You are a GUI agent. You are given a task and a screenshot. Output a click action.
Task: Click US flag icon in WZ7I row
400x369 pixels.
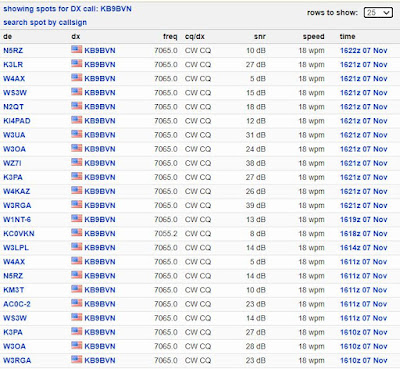[x=76, y=162]
